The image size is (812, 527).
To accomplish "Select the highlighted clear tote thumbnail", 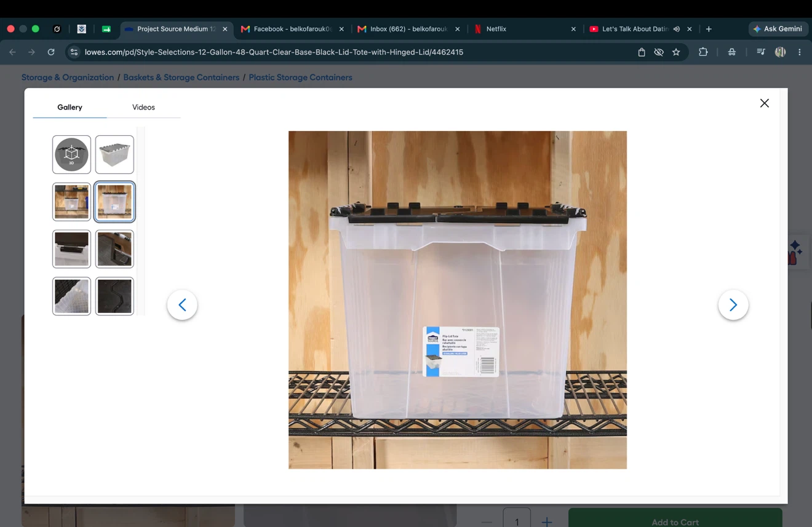I will (114, 202).
